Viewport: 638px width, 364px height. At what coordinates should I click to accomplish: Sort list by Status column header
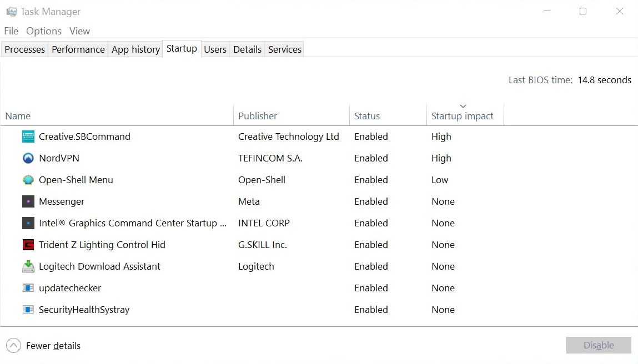pos(367,116)
